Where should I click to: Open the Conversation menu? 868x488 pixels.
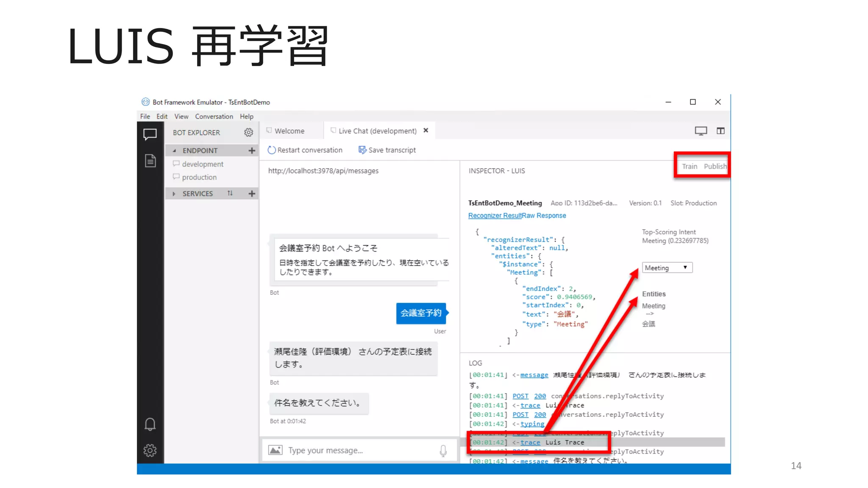pyautogui.click(x=214, y=116)
